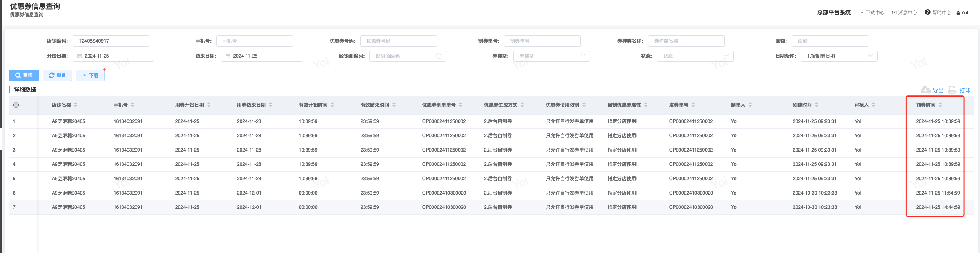This screenshot has width=980, height=253.
Task: Focus the 面额 input field
Action: point(830,41)
